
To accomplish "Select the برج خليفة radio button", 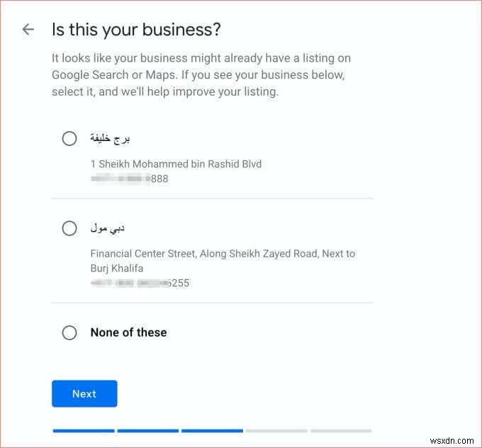I will (69, 139).
